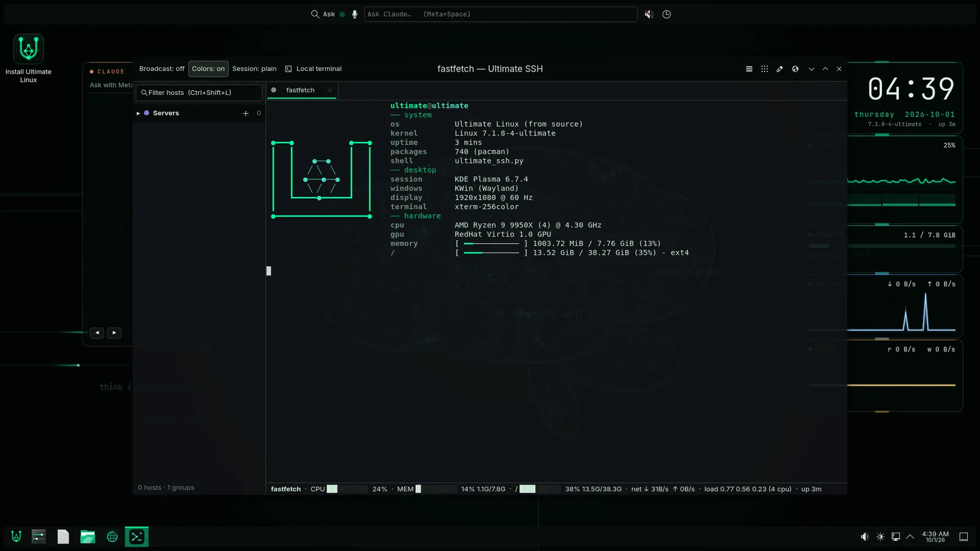
Task: Toggle Broadcast: off
Action: pos(162,69)
